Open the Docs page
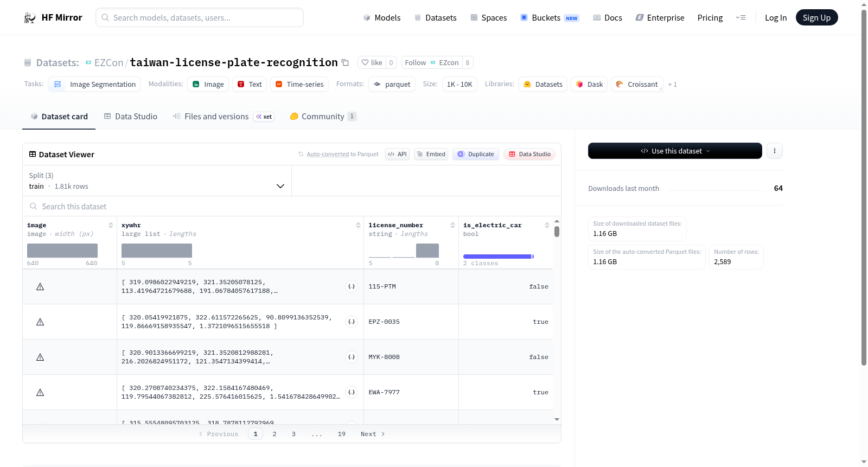This screenshot has height=467, width=868. pos(608,18)
